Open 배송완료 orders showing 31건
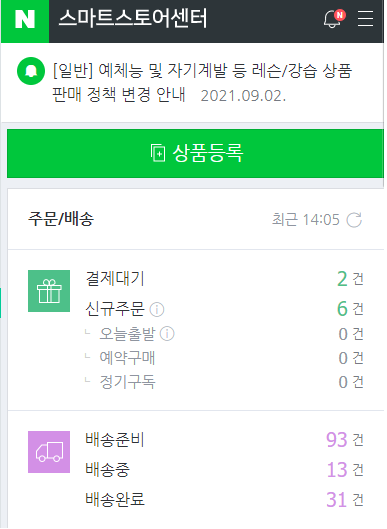This screenshot has width=387, height=529. (225, 499)
